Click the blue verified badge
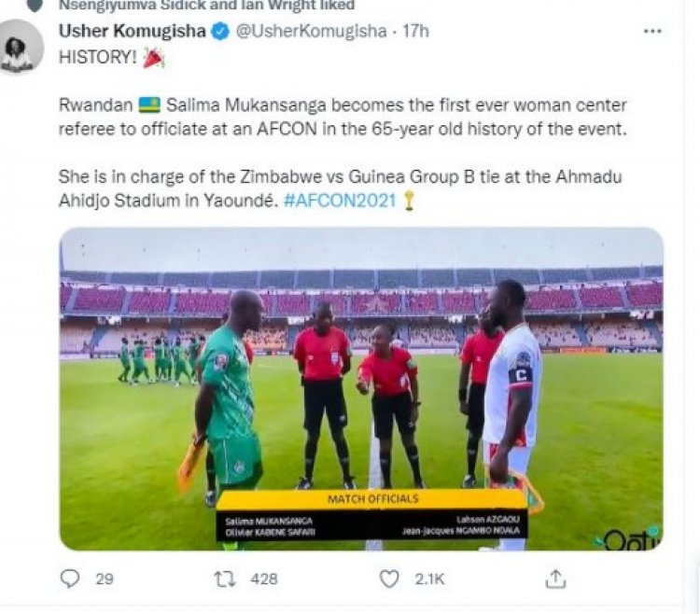This screenshot has width=700, height=614. [x=219, y=32]
